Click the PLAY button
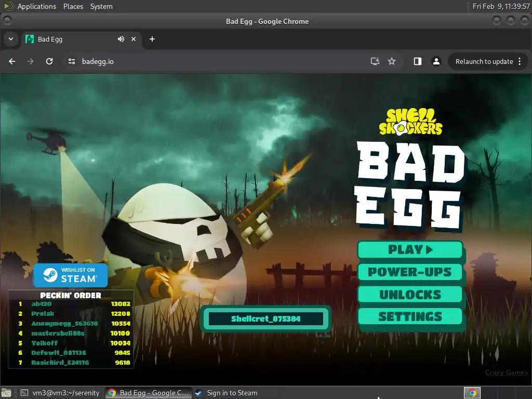 (410, 250)
